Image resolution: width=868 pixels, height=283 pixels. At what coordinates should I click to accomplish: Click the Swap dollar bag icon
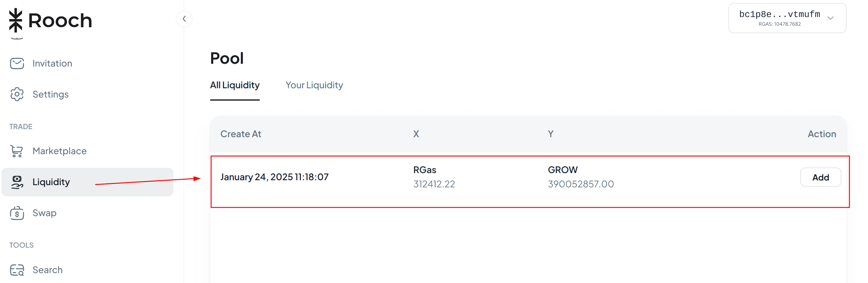(17, 213)
